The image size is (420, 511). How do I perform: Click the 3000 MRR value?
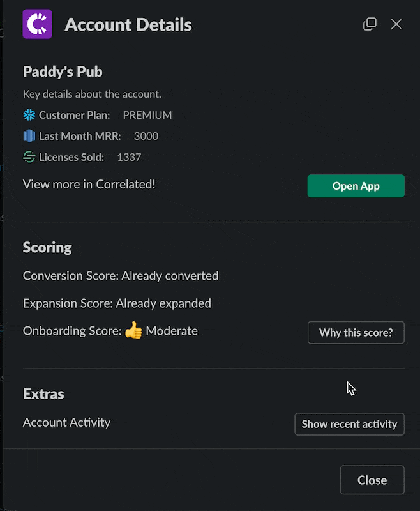click(x=146, y=136)
